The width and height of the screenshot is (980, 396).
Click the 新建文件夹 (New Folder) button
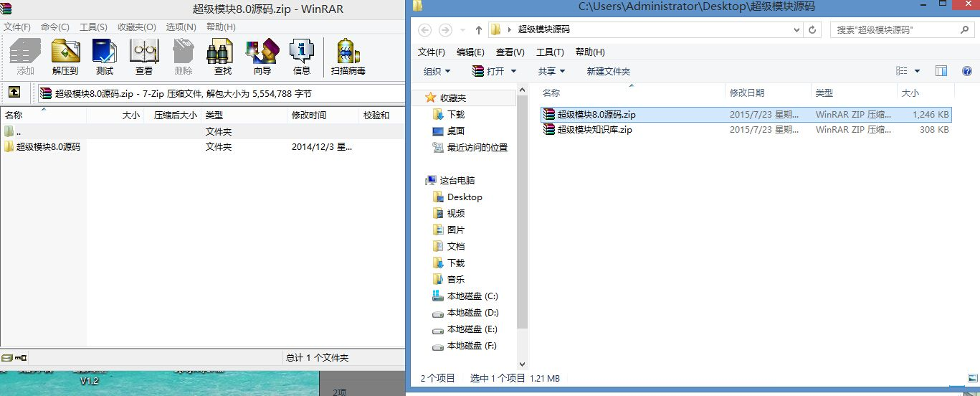[x=608, y=71]
